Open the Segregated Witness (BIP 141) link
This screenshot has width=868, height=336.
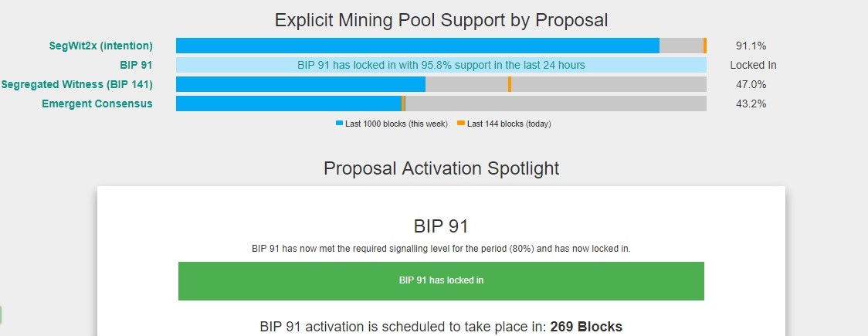coord(77,85)
